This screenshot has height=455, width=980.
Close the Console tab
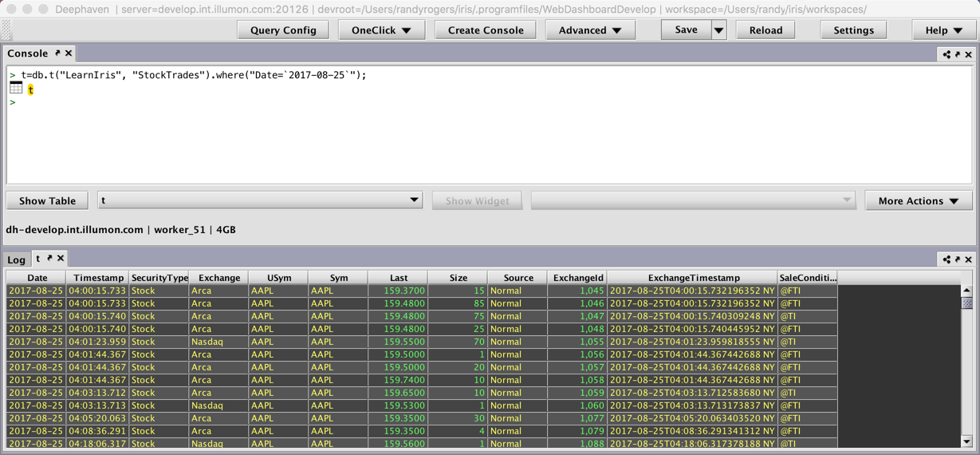pyautogui.click(x=69, y=53)
